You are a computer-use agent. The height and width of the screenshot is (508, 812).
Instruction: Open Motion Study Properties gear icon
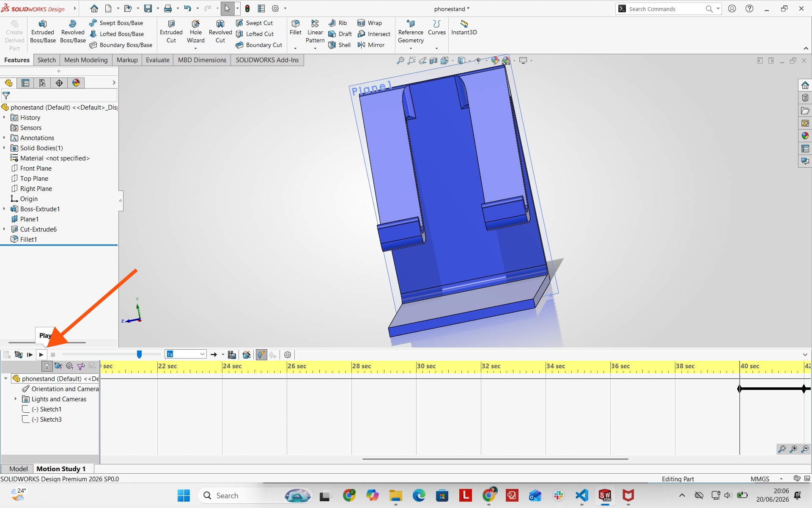(x=288, y=355)
